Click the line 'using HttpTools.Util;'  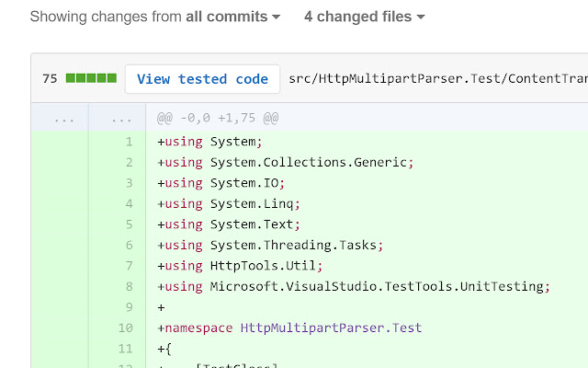pos(240,266)
